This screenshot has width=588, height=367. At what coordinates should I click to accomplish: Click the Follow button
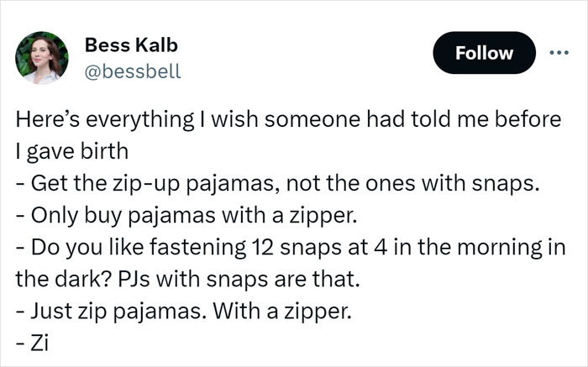pyautogui.click(x=484, y=53)
